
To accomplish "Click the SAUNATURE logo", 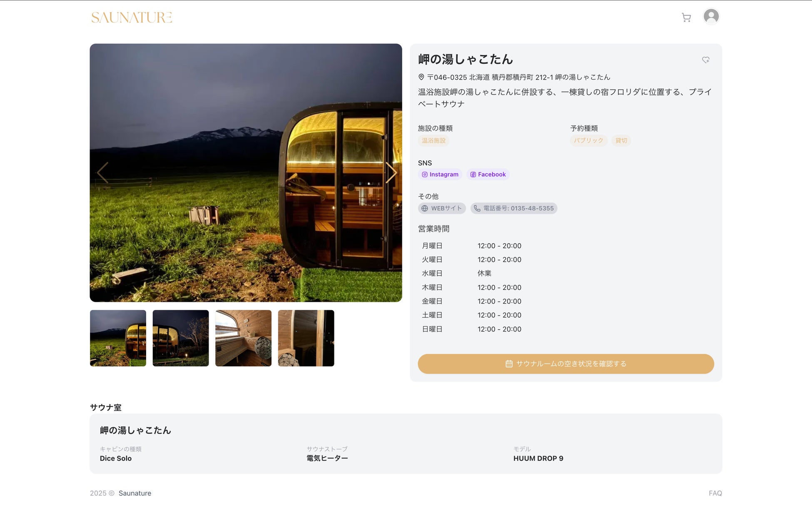I will click(x=132, y=17).
